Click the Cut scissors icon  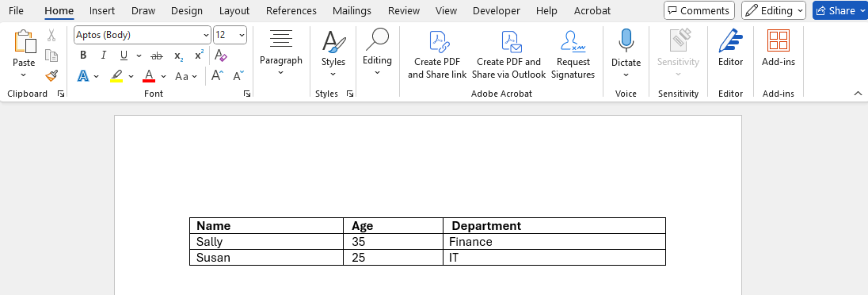click(51, 36)
